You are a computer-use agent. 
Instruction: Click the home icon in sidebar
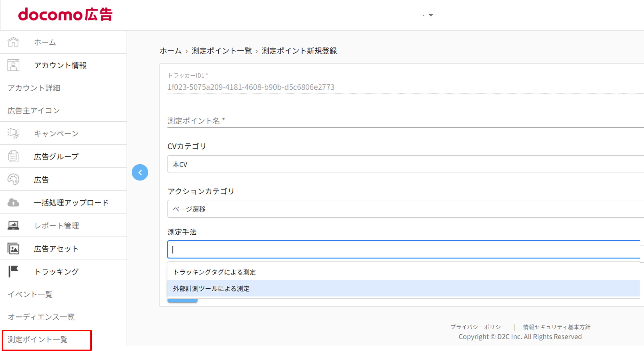point(13,42)
